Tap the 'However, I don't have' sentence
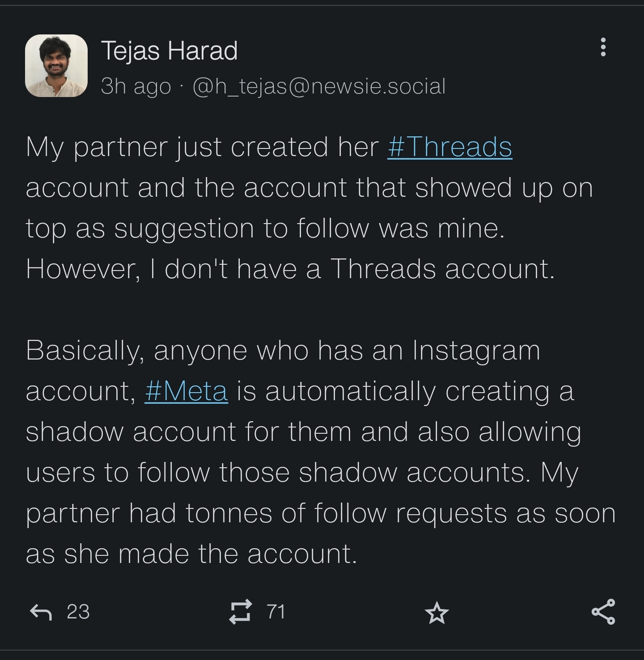 click(290, 269)
